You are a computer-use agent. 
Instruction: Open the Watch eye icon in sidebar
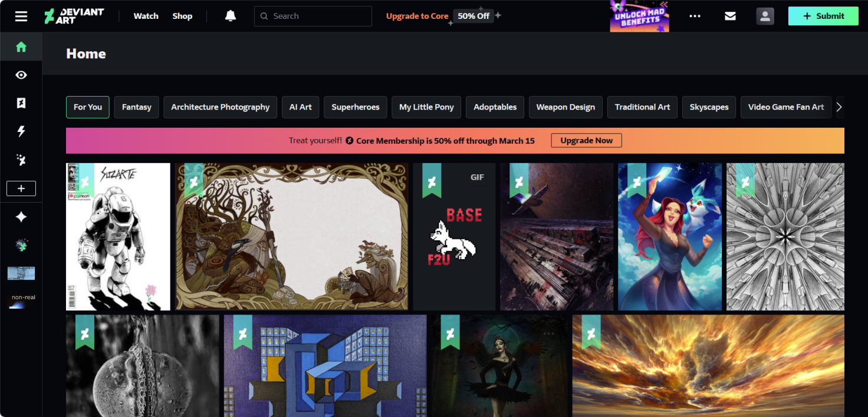pos(21,75)
